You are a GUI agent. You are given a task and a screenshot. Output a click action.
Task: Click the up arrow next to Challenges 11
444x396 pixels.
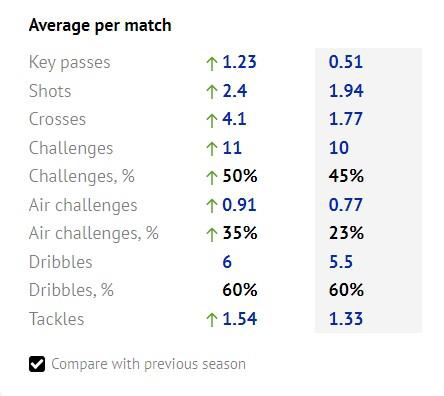coord(212,149)
